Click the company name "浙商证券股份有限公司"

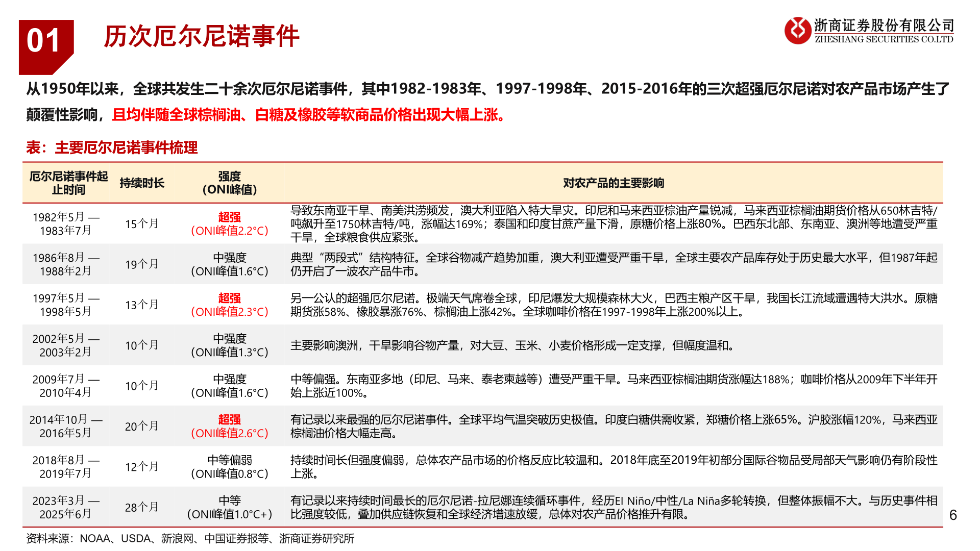(x=884, y=25)
